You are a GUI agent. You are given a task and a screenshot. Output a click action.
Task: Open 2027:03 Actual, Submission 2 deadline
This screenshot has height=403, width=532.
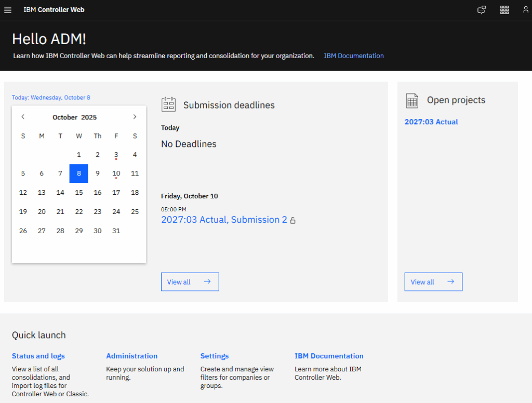coord(224,220)
